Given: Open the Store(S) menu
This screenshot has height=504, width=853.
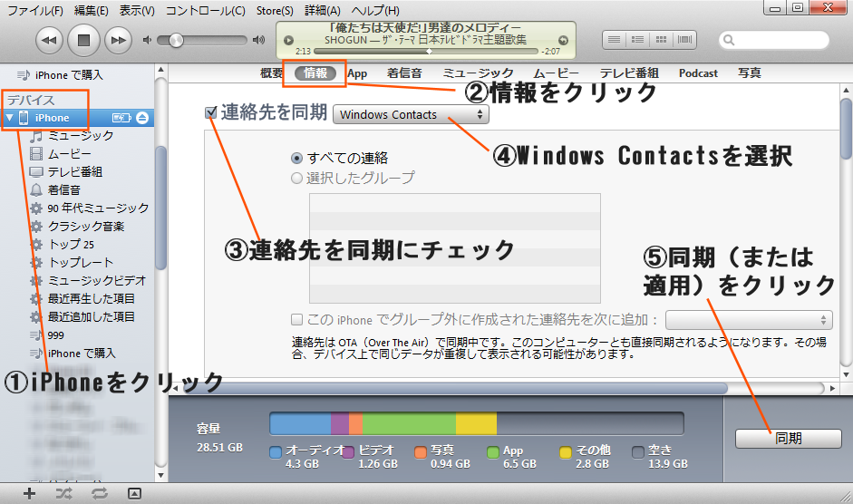Looking at the screenshot, I should (275, 10).
